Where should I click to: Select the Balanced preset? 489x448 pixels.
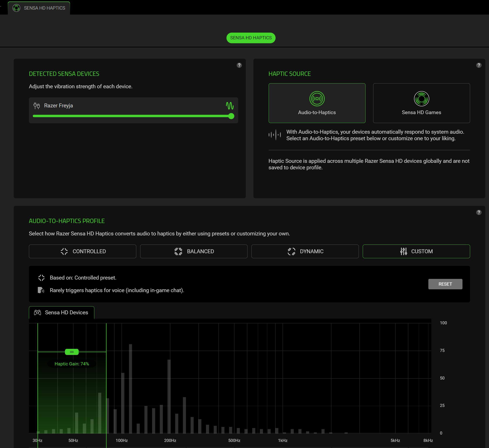[194, 251]
